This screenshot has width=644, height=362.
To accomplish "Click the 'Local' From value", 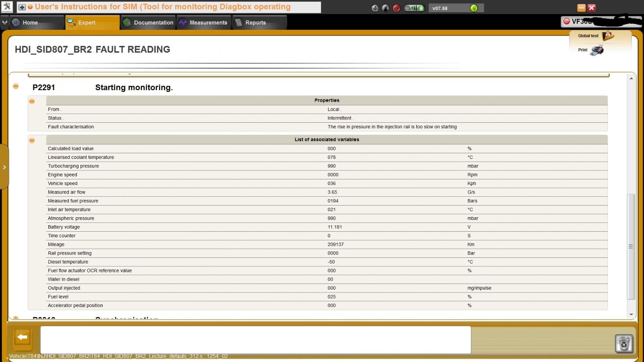I will 333,109.
